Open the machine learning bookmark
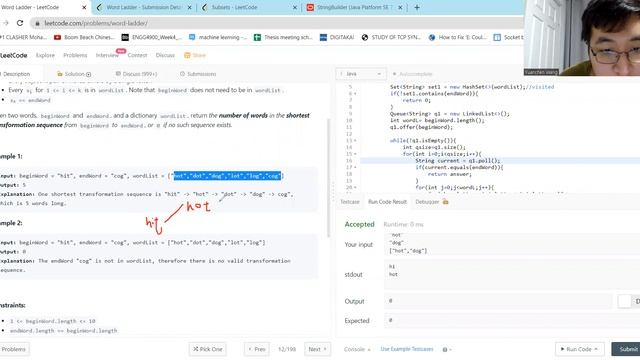This screenshot has height=360, width=640. [218, 38]
